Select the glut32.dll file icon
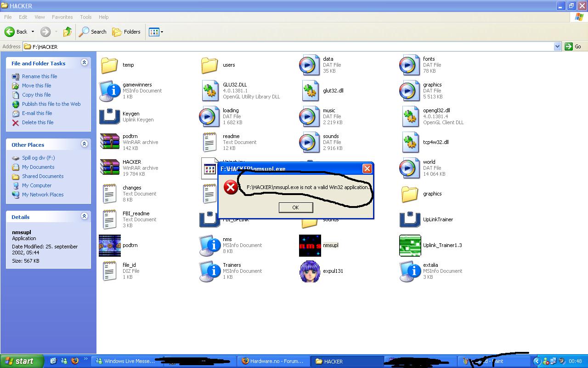The height and width of the screenshot is (368, 588). (310, 91)
